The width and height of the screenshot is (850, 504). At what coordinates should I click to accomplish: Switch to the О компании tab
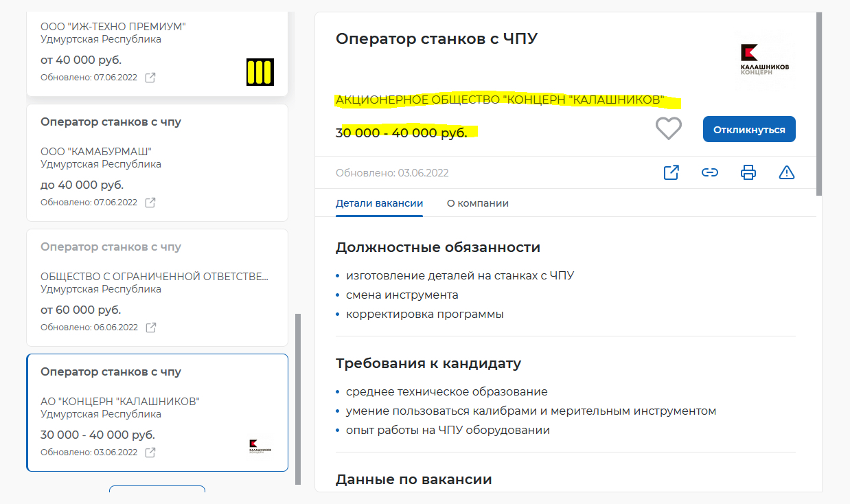pos(478,203)
